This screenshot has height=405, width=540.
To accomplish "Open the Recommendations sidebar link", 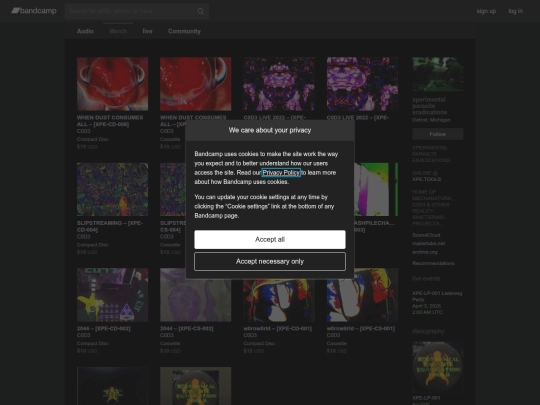I will pos(433,263).
